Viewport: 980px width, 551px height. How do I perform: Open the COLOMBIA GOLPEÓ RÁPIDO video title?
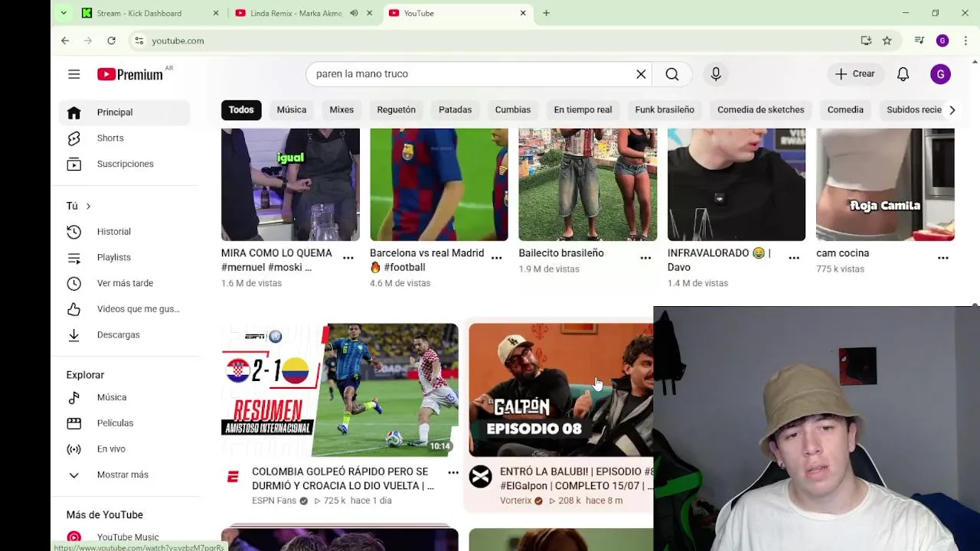(x=343, y=479)
